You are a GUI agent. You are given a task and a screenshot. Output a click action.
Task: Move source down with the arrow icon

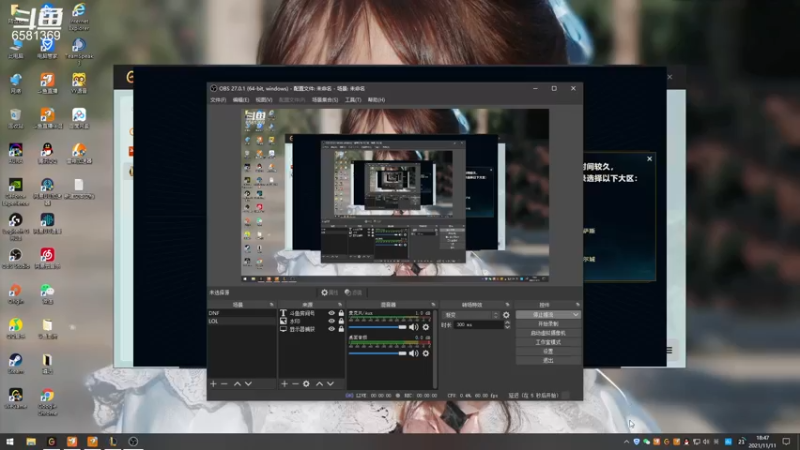[331, 384]
